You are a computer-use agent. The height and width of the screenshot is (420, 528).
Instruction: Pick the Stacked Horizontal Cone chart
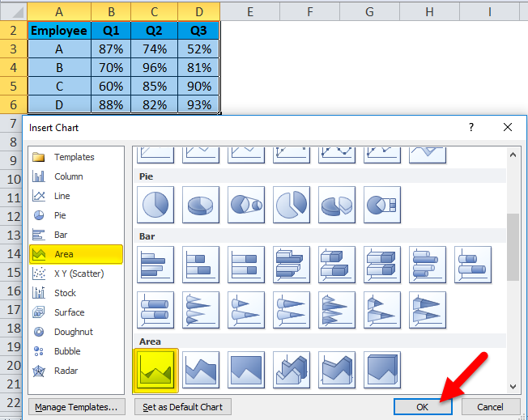coord(246,310)
